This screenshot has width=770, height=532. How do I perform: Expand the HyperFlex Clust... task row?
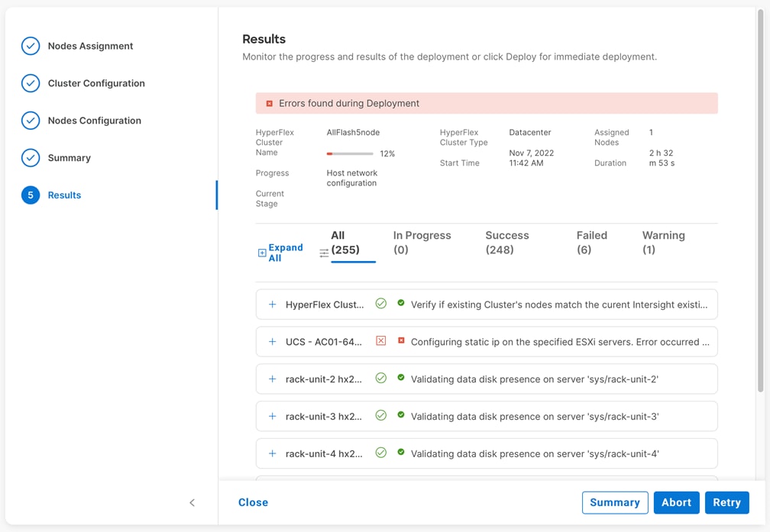(x=272, y=305)
